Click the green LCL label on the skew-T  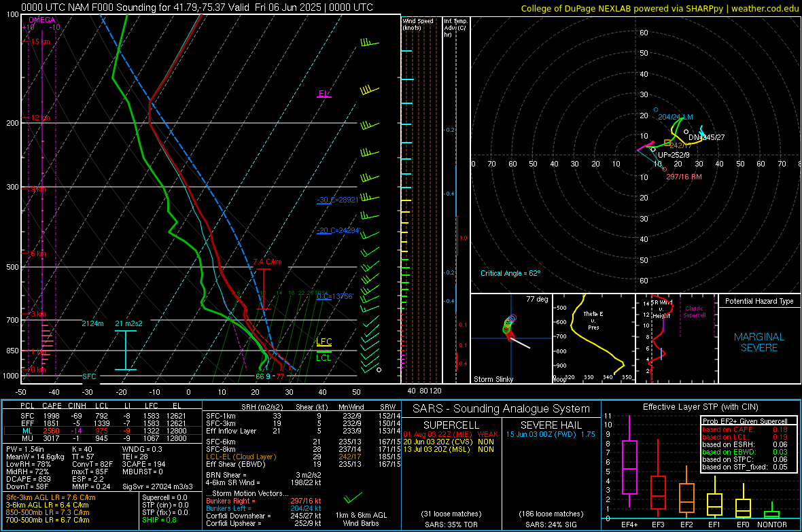tap(324, 357)
